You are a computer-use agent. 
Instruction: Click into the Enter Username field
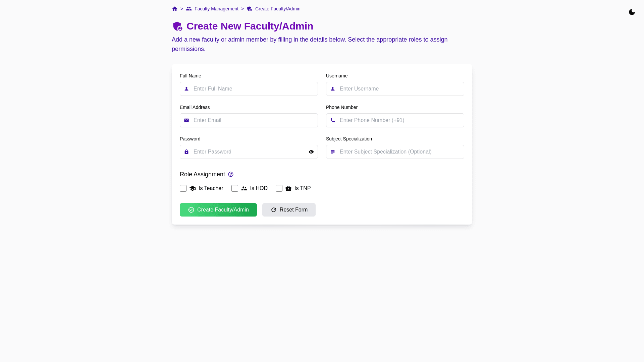[x=399, y=89]
